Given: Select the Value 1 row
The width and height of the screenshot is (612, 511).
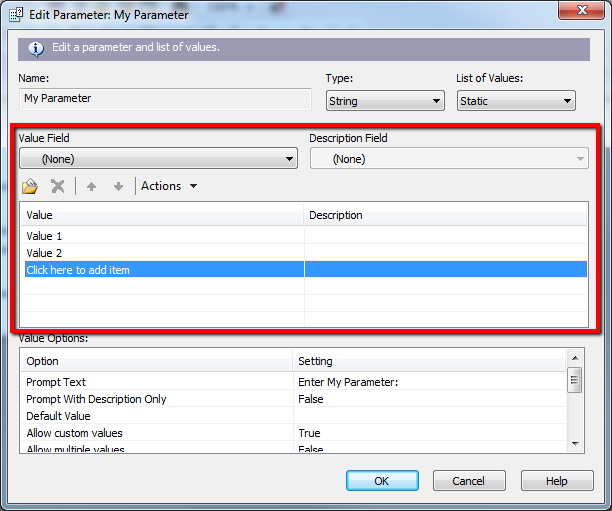Looking at the screenshot, I should (x=304, y=236).
